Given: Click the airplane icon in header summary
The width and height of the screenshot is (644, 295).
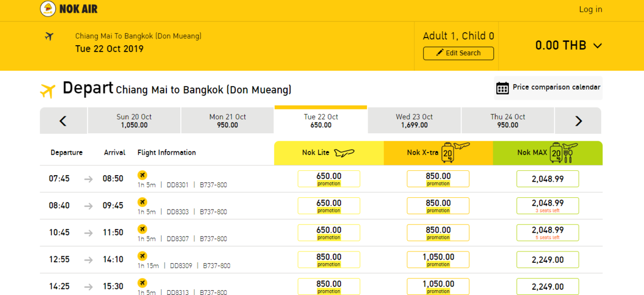Looking at the screenshot, I should tap(49, 37).
